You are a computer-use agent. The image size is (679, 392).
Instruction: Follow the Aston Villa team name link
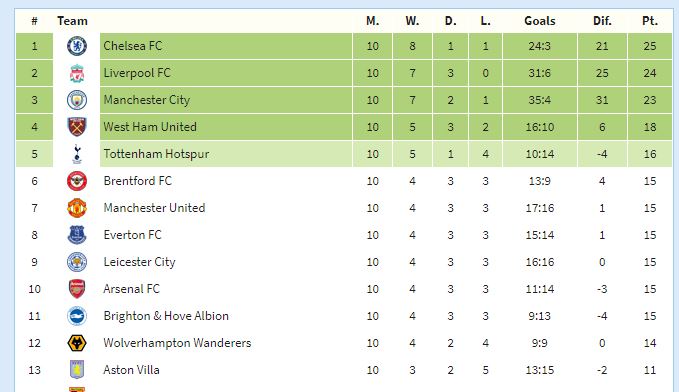[131, 370]
